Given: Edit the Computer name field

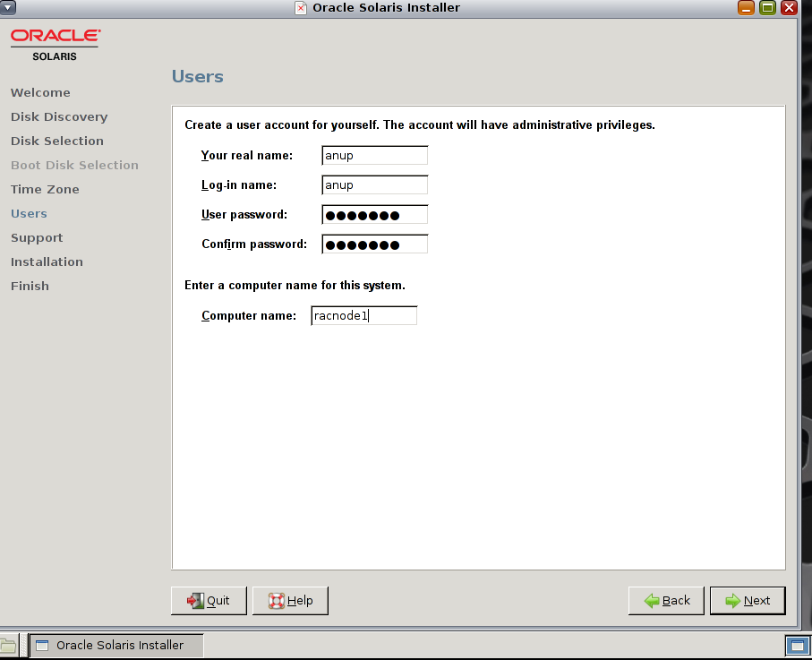Looking at the screenshot, I should click(364, 315).
